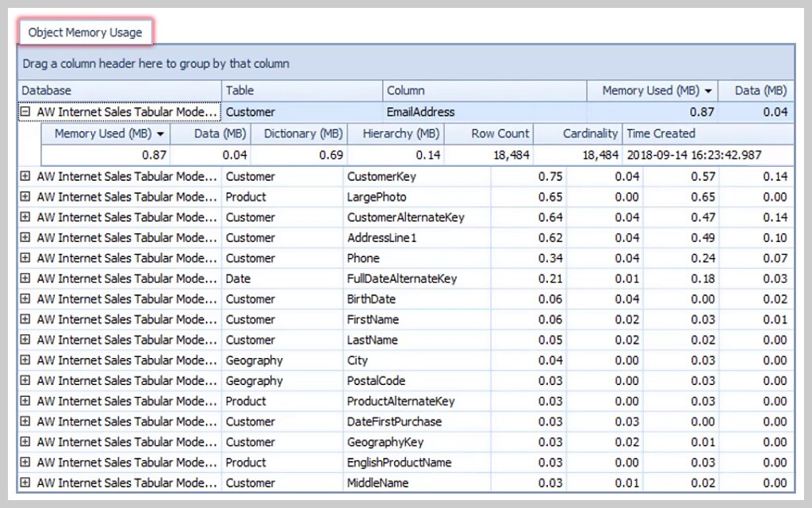Click the Cardinality detail header
This screenshot has height=508, width=812.
[591, 133]
